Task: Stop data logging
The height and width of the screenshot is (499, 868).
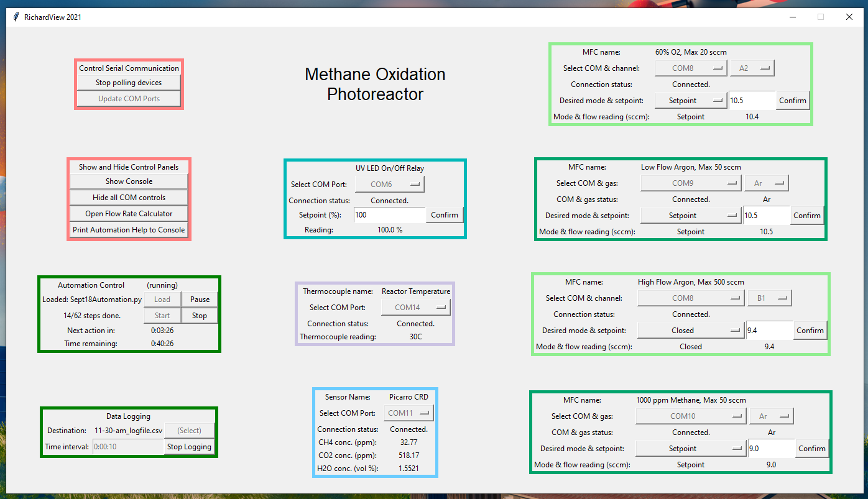Action: pyautogui.click(x=189, y=447)
